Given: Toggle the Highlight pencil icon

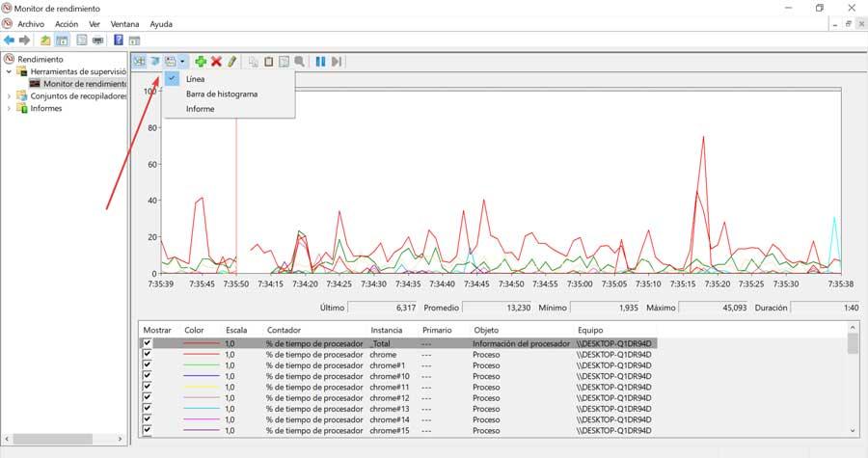Looking at the screenshot, I should click(231, 62).
